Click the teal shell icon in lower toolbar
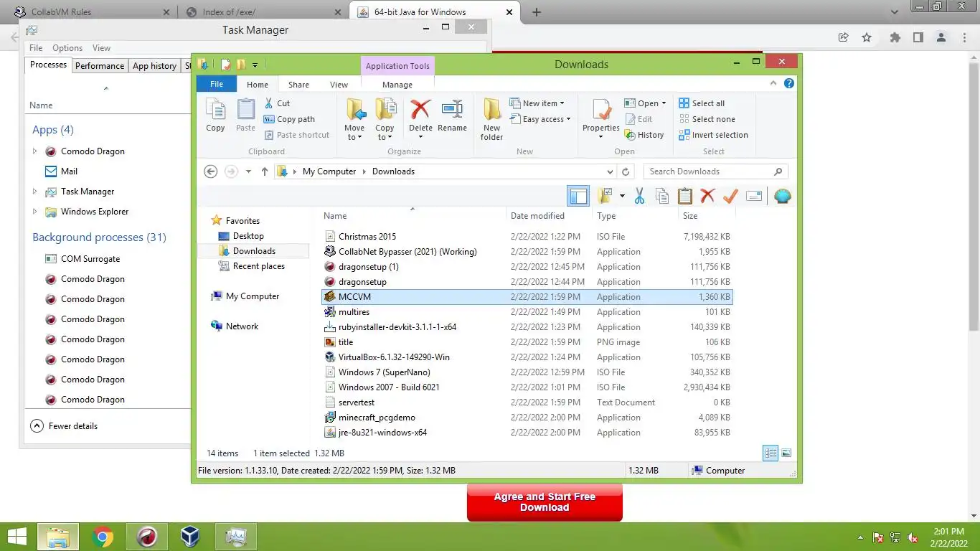Viewport: 980px width, 551px height. 783,196
